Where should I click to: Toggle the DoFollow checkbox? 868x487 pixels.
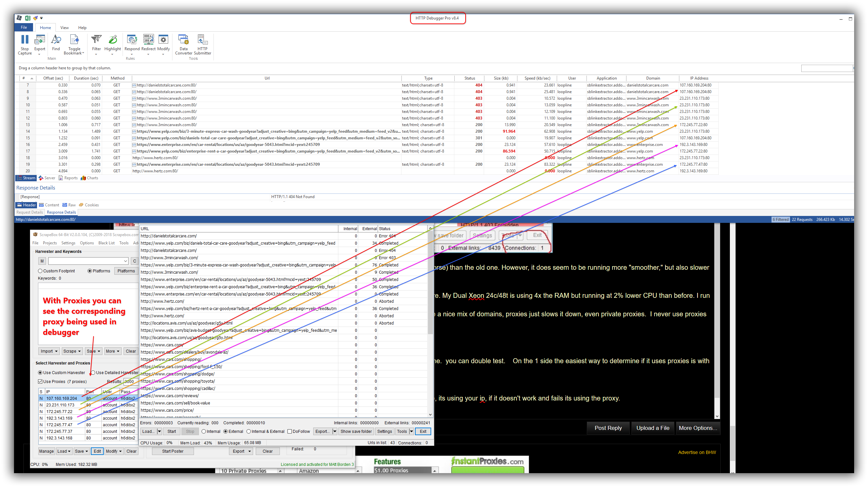289,432
